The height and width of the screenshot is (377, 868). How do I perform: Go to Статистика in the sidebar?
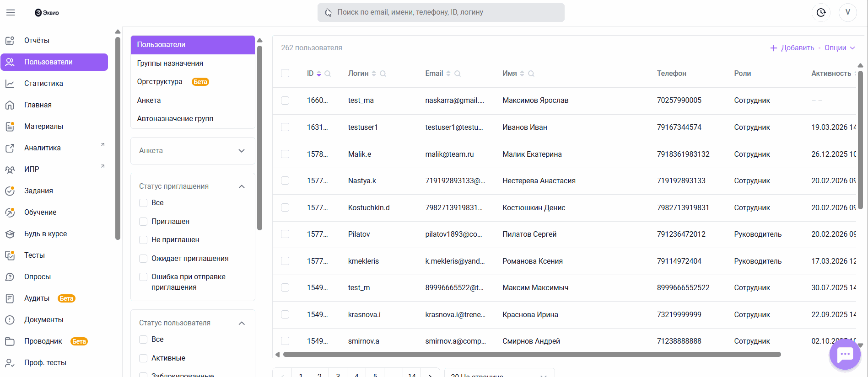[43, 84]
